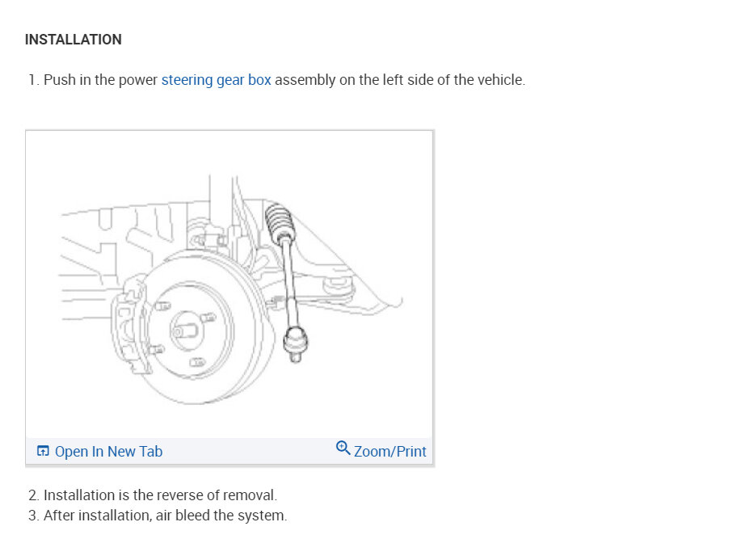Click step 1 text "Push in the power"
This screenshot has height=560, width=733.
point(101,80)
